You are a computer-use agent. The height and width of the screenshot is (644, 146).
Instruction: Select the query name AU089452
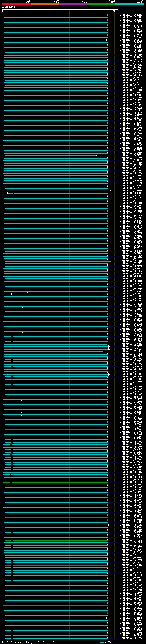(8, 8)
